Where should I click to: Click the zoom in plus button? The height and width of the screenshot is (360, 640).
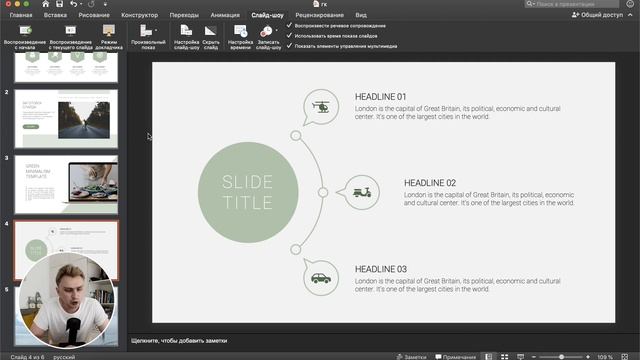(x=588, y=356)
